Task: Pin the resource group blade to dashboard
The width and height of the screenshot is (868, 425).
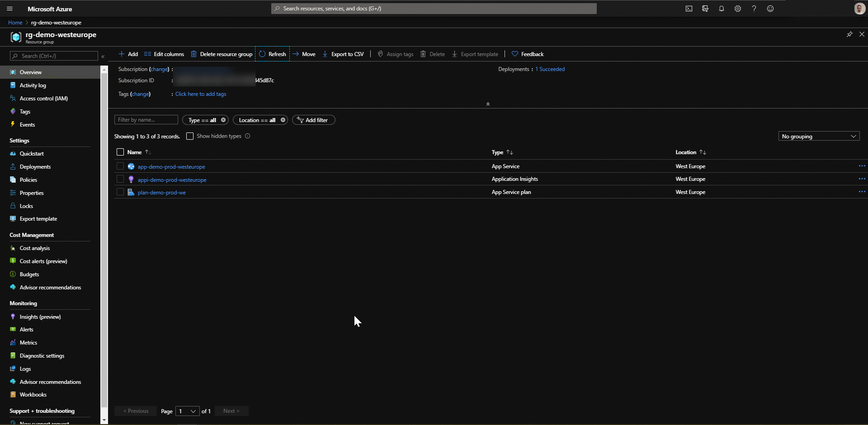Action: [x=849, y=34]
